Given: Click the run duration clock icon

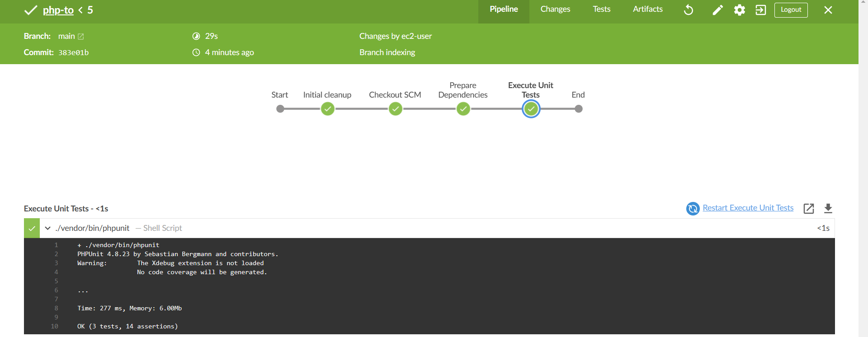Looking at the screenshot, I should tap(196, 36).
